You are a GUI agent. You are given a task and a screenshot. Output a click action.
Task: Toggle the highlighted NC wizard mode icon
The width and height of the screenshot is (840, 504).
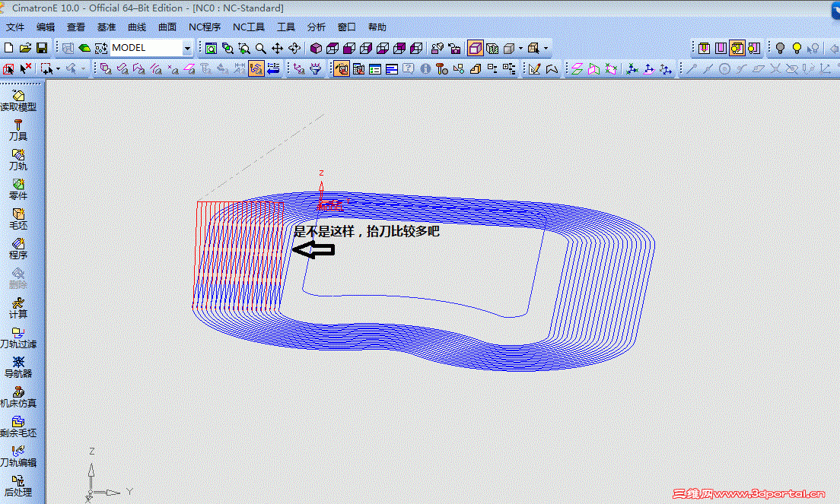(341, 68)
